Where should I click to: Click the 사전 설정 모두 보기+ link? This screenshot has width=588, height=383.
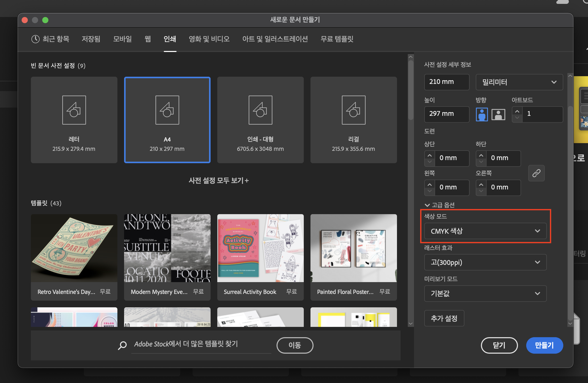pos(219,180)
